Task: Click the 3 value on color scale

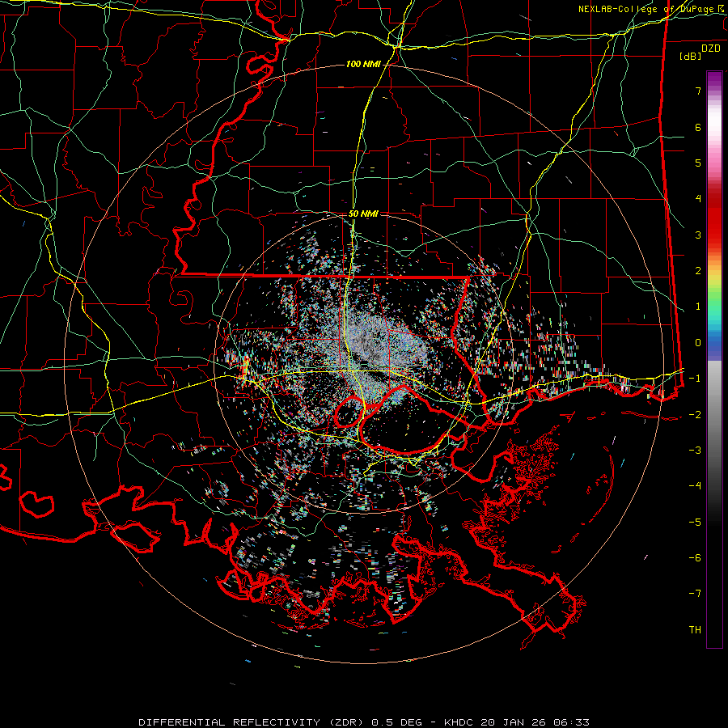Action: click(x=698, y=235)
